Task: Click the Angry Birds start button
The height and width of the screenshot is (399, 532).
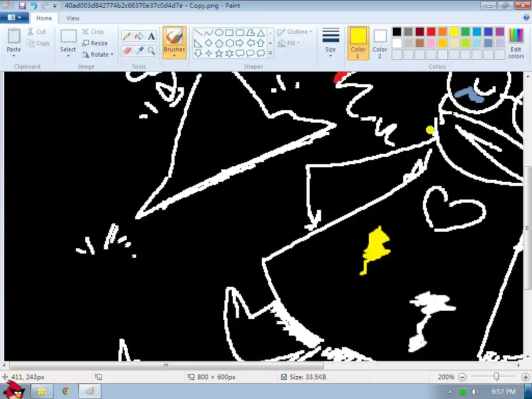Action: (14, 390)
